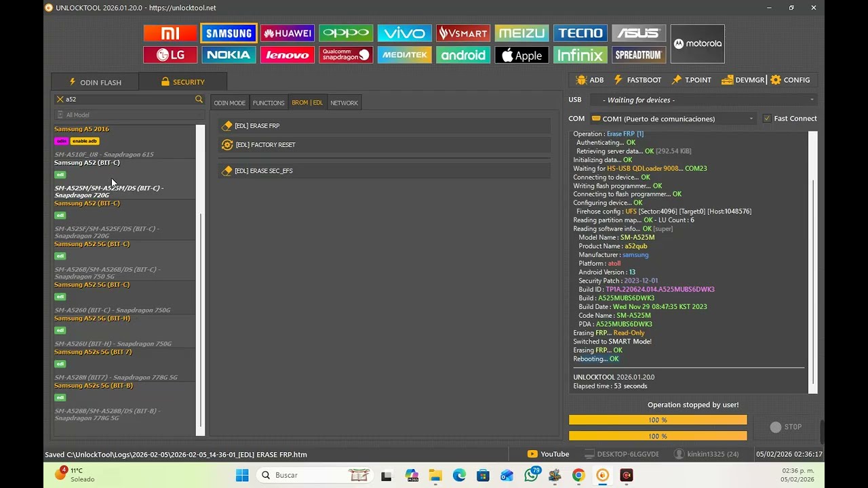Choose the Tecno brand logo
This screenshot has width=868, height=488.
580,33
